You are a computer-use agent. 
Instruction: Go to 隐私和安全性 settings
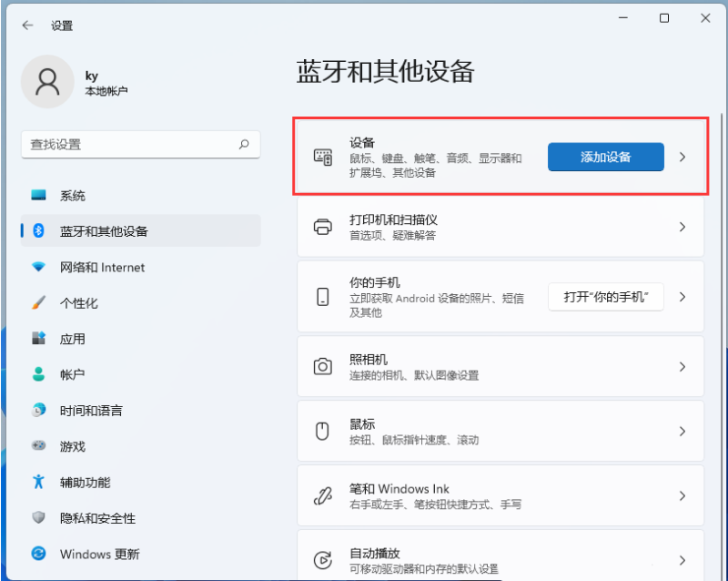coord(97,518)
